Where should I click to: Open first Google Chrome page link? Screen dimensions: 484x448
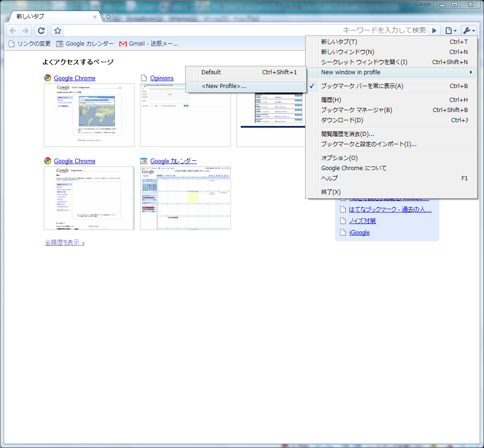[x=75, y=78]
